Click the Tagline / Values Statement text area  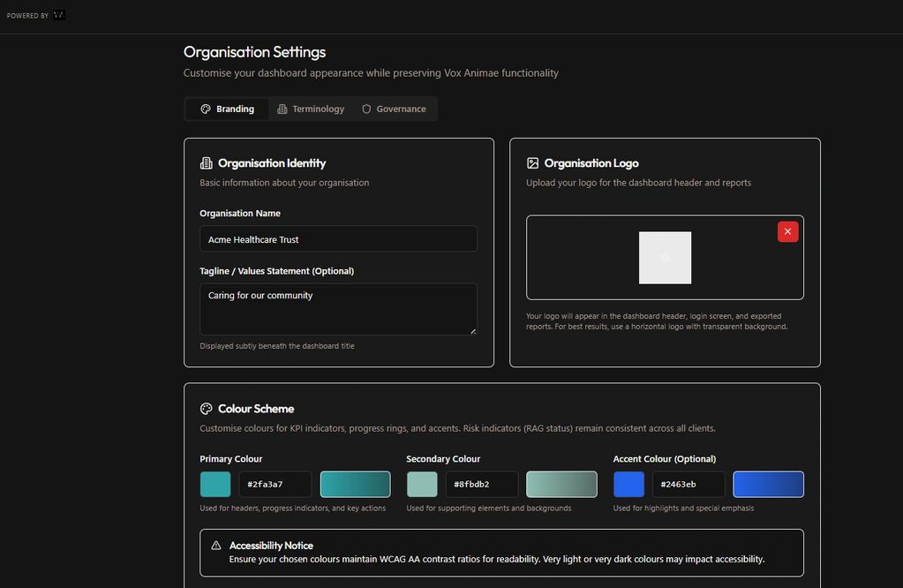coord(338,308)
